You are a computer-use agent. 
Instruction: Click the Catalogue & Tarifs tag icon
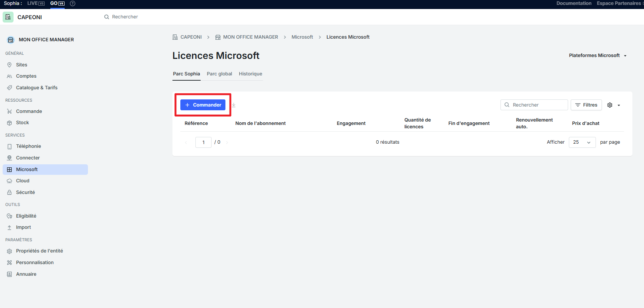click(9, 88)
